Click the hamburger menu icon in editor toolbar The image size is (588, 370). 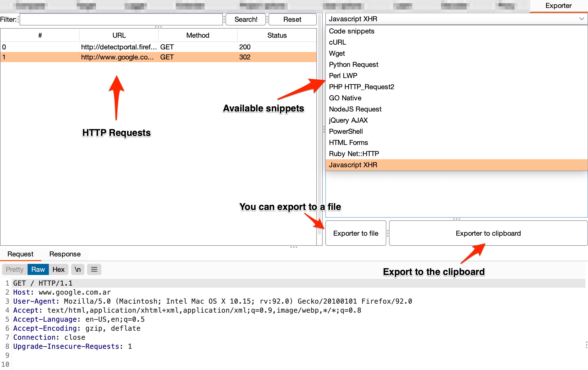click(x=94, y=269)
